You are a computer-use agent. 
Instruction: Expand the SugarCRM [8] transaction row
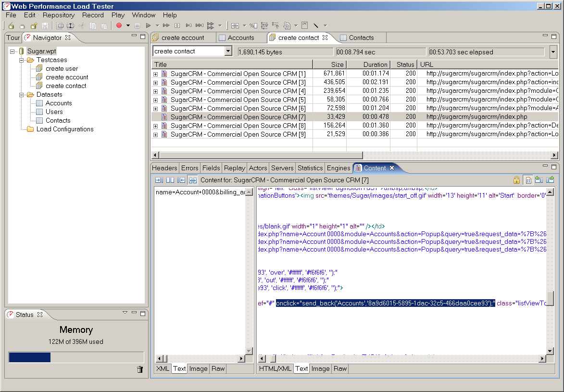pyautogui.click(x=155, y=126)
